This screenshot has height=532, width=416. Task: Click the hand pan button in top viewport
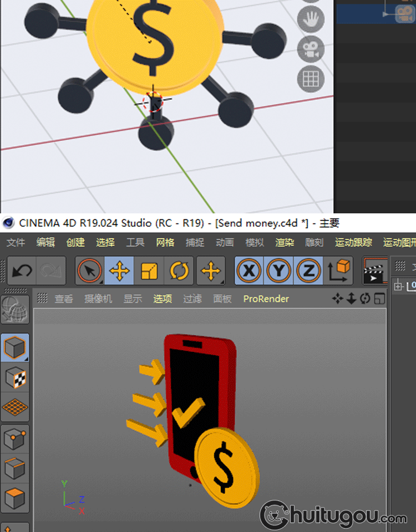[x=311, y=19]
